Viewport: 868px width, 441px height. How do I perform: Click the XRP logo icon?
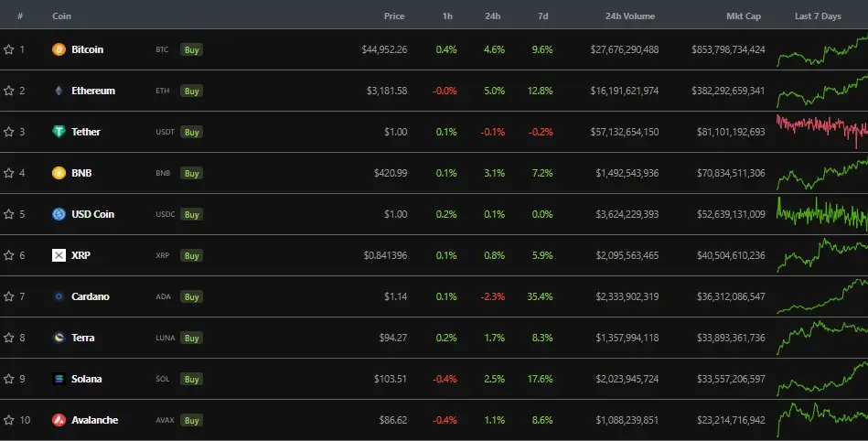pos(59,255)
